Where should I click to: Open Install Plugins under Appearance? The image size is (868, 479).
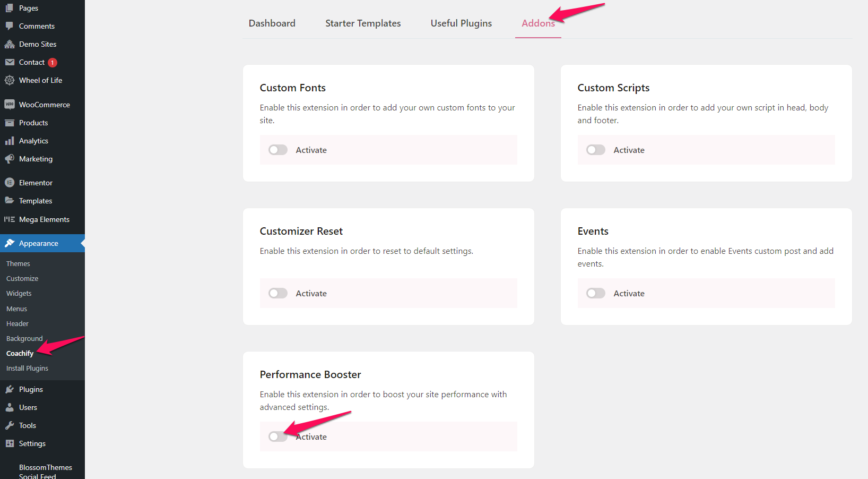click(x=27, y=368)
